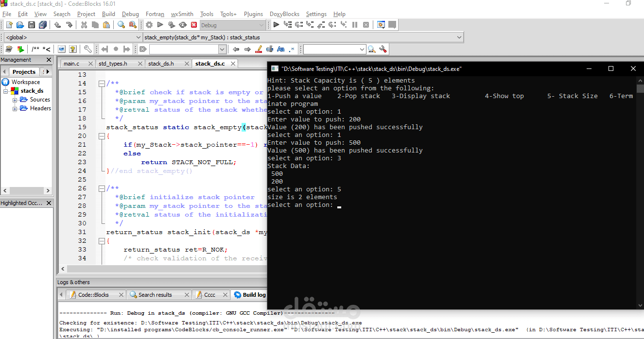Start the debugger with Debug/Continue arrow
The width and height of the screenshot is (644, 339).
[x=276, y=25]
